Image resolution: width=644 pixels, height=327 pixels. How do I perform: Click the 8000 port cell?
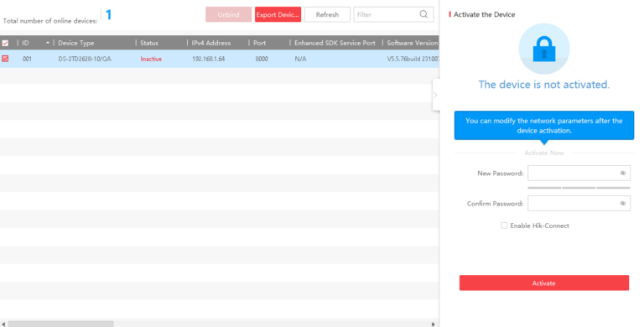262,59
